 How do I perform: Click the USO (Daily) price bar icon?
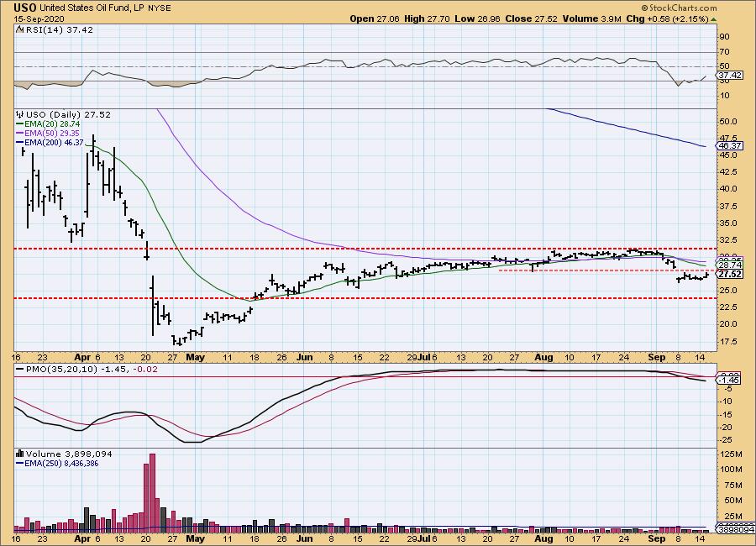pyautogui.click(x=20, y=114)
